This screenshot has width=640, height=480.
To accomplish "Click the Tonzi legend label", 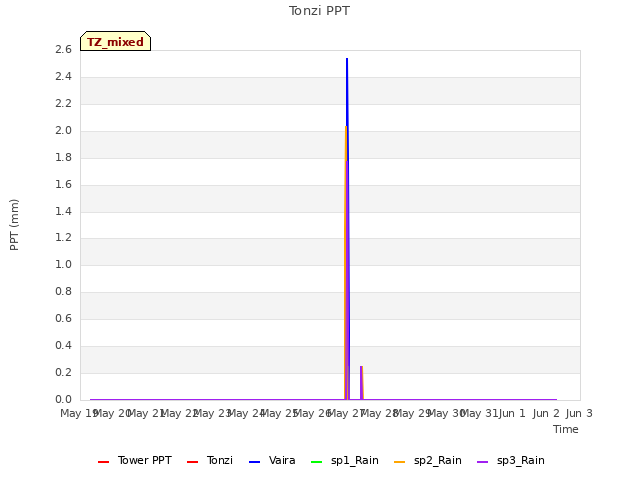I will pyautogui.click(x=220, y=460).
